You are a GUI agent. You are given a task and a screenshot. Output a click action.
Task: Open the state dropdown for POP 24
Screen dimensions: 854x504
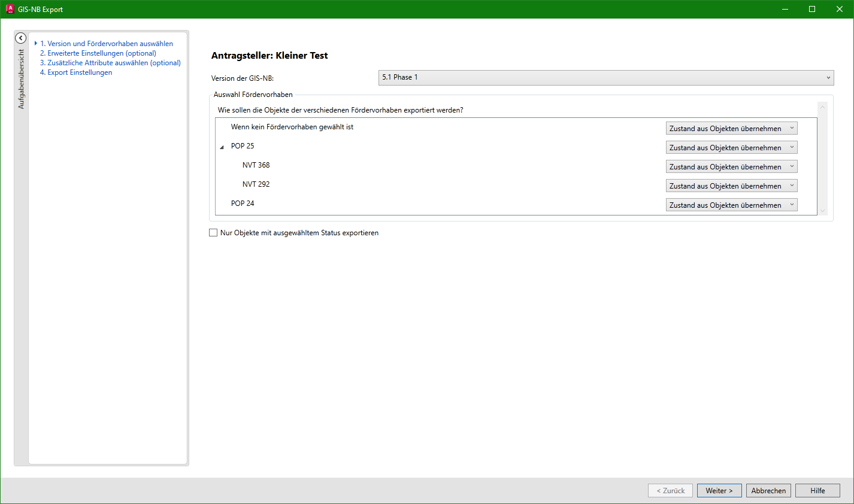click(731, 205)
